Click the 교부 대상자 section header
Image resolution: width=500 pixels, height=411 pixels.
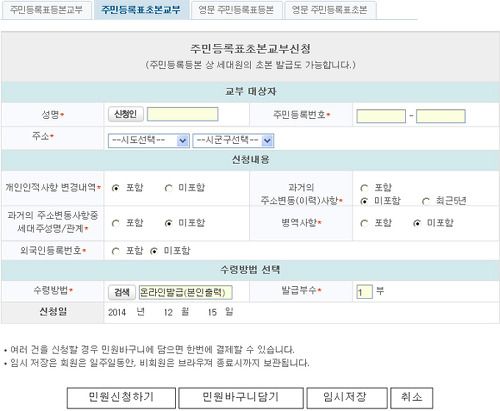(x=250, y=91)
